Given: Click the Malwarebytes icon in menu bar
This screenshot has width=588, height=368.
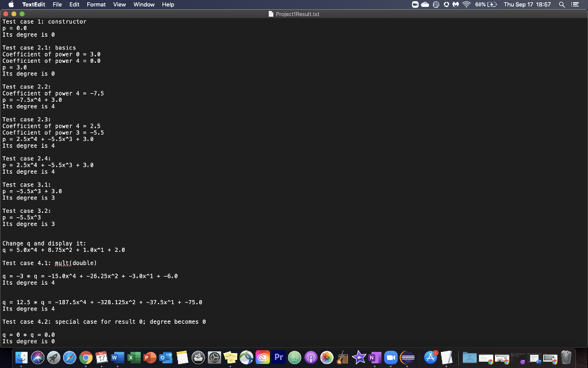Looking at the screenshot, I should (455, 5).
